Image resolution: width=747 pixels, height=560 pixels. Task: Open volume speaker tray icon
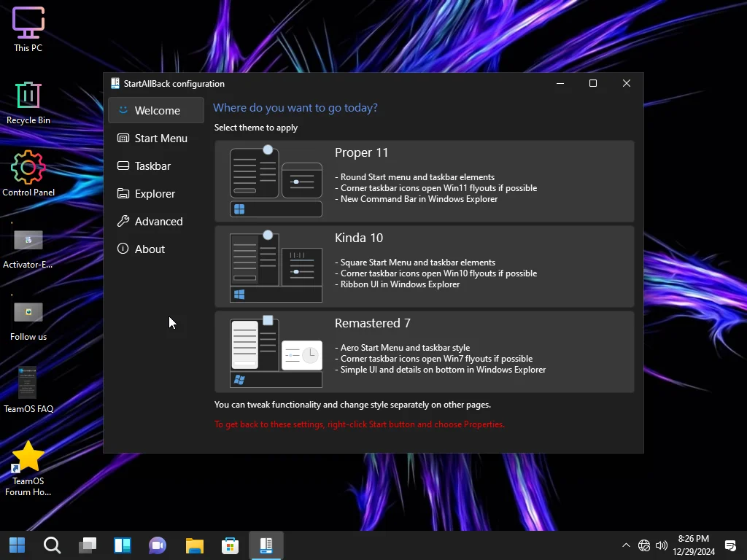click(661, 545)
